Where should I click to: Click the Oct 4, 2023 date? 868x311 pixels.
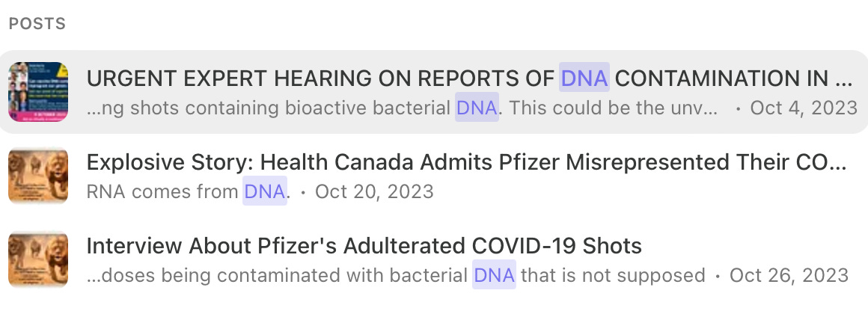[804, 108]
